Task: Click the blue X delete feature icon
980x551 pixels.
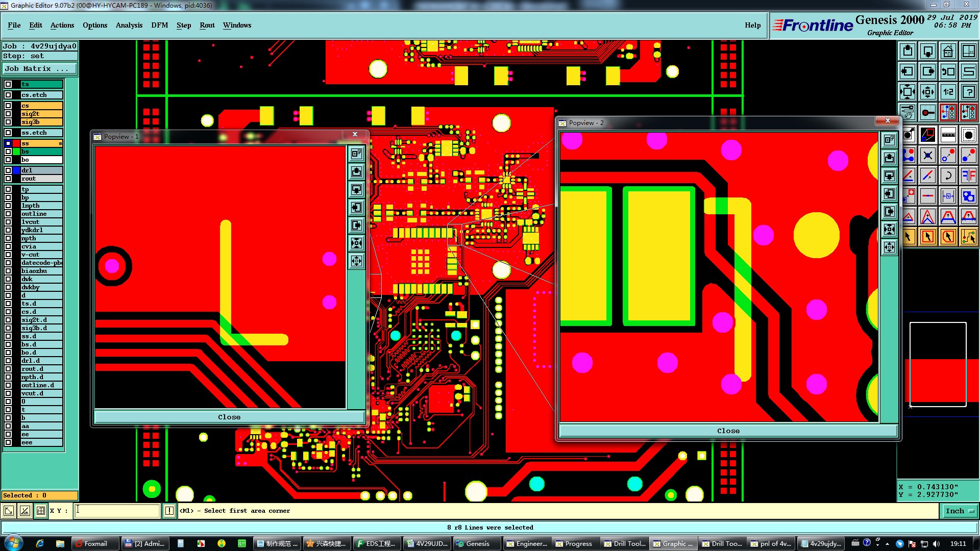Action: (928, 156)
